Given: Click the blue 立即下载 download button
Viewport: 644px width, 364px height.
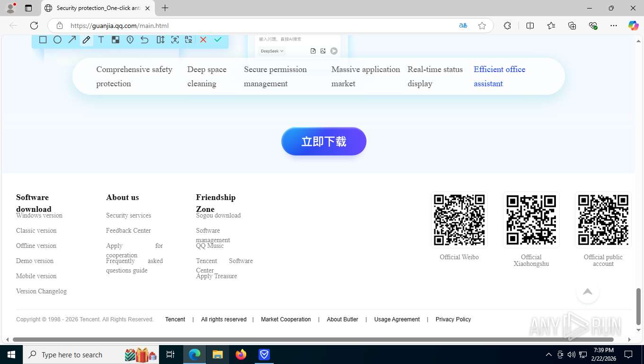Looking at the screenshot, I should (324, 141).
